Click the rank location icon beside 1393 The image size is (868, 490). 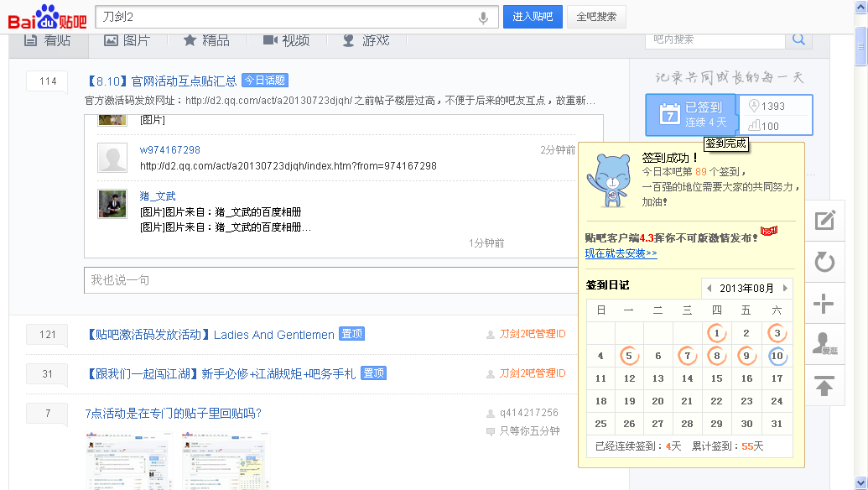coord(753,105)
